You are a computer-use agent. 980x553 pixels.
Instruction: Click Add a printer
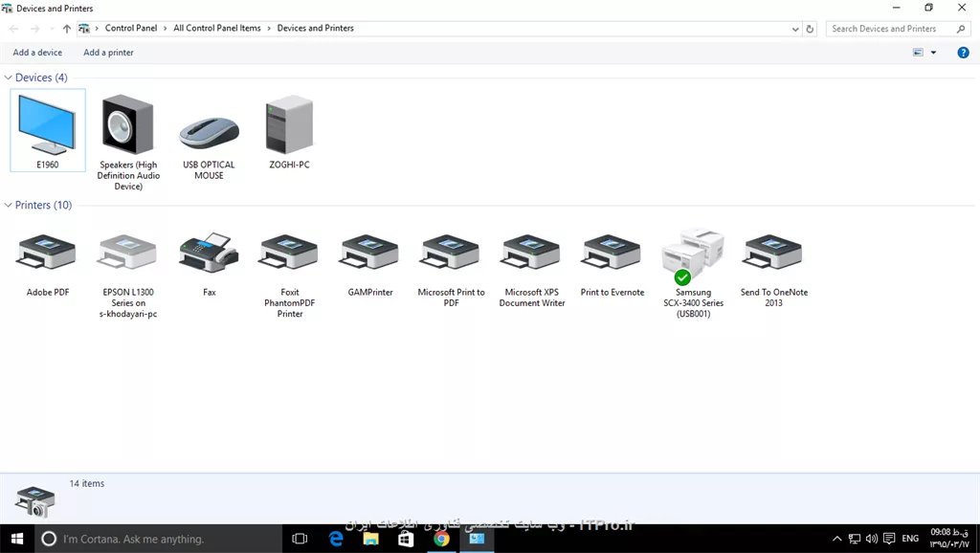108,53
